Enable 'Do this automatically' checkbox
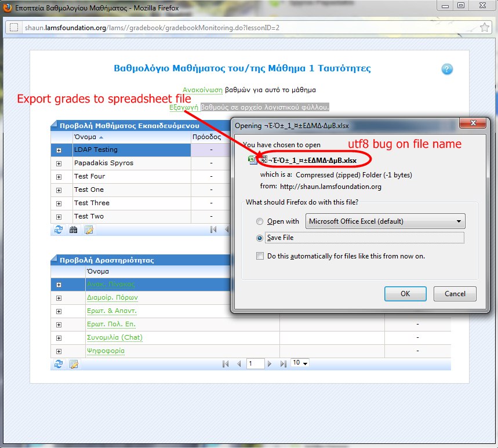This screenshot has width=498, height=448. pos(260,256)
